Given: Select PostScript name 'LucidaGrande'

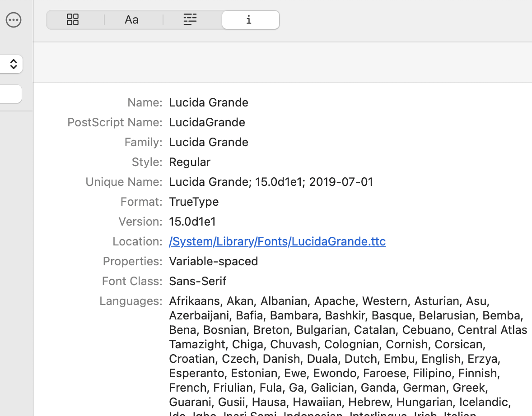Looking at the screenshot, I should pyautogui.click(x=207, y=122).
